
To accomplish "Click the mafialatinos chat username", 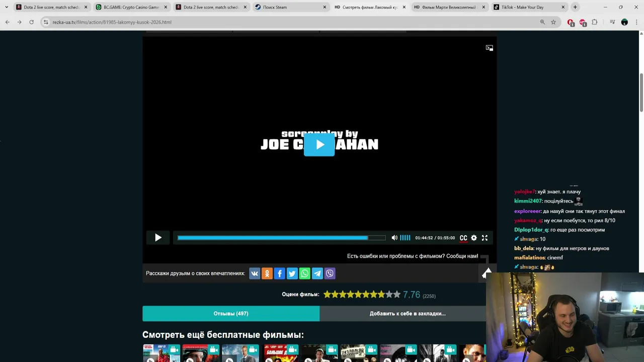I will 530,257.
